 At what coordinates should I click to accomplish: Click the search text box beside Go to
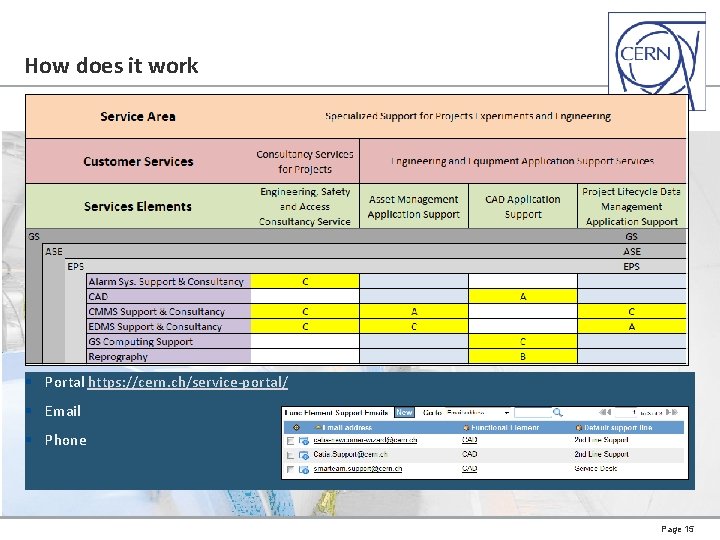[533, 412]
